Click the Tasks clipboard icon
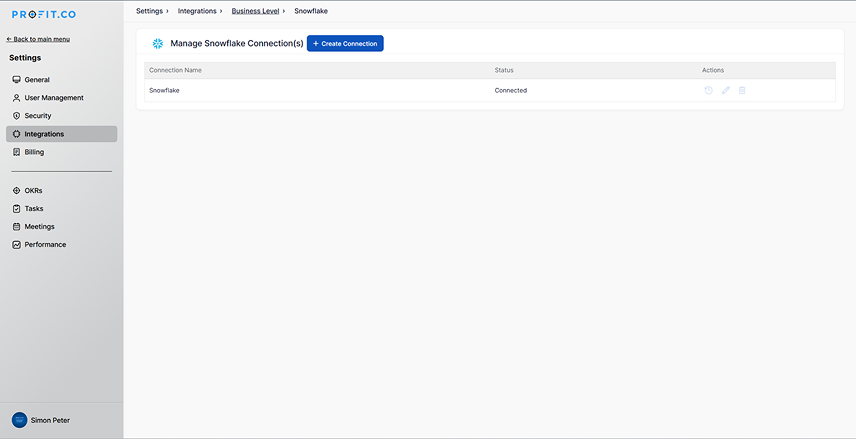 (x=16, y=209)
